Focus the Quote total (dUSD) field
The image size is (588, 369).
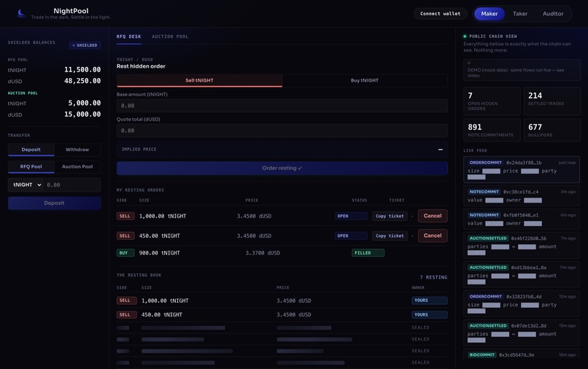click(282, 131)
